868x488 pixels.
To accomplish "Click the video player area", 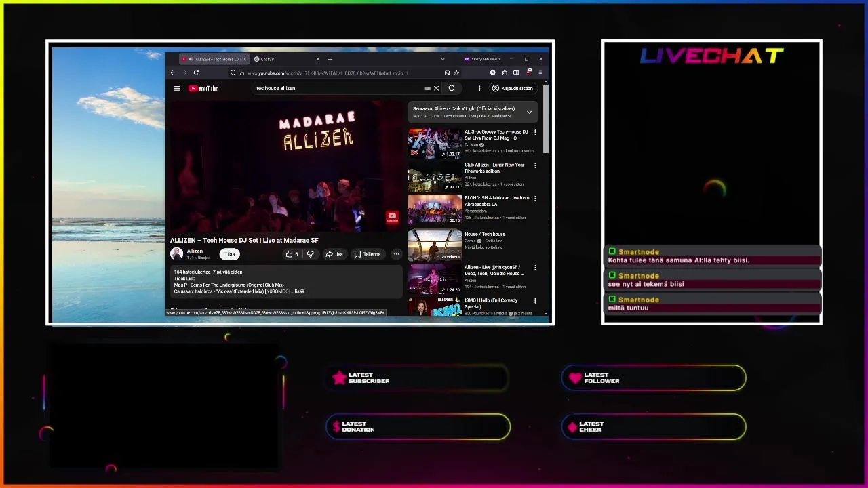I will click(285, 166).
